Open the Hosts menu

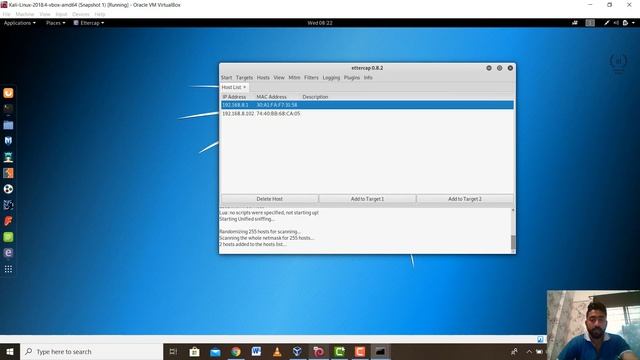263,78
